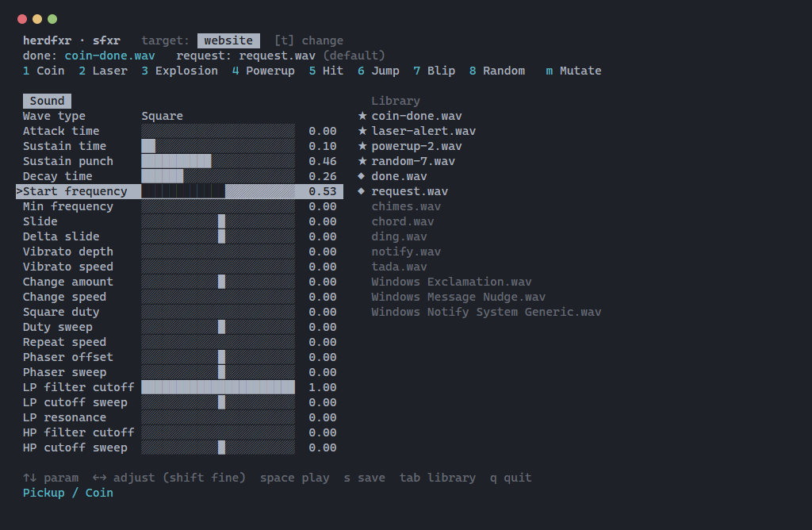The height and width of the screenshot is (530, 812).
Task: Adjust the Min frequency slider
Action: [x=218, y=206]
